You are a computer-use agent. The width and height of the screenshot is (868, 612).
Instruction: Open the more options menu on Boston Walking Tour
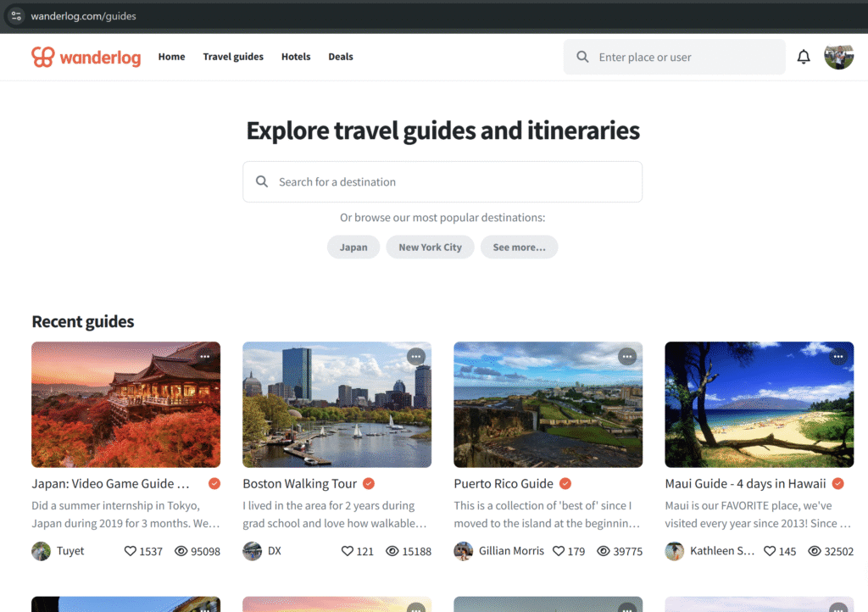pos(415,357)
